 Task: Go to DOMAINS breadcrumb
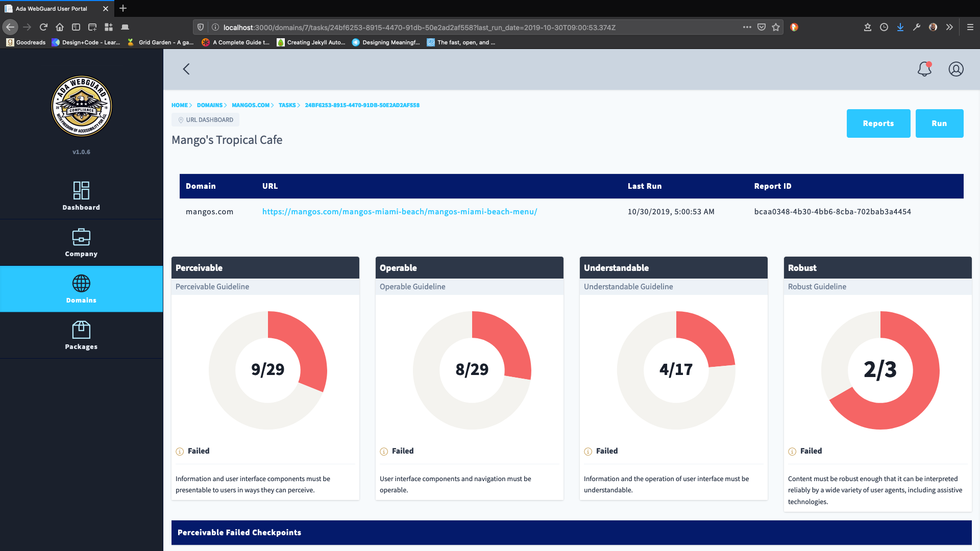tap(210, 105)
